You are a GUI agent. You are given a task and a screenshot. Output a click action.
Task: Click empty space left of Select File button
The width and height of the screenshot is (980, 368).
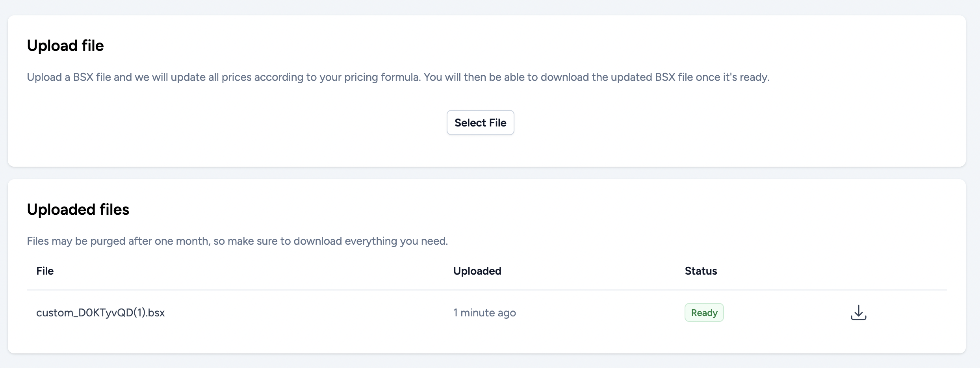[236, 123]
